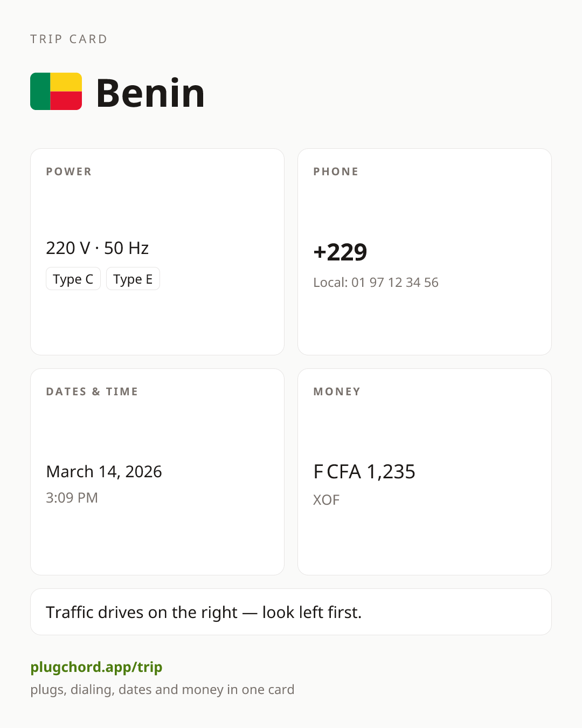Click the POWER card label
This screenshot has width=582, height=728.
pos(69,171)
